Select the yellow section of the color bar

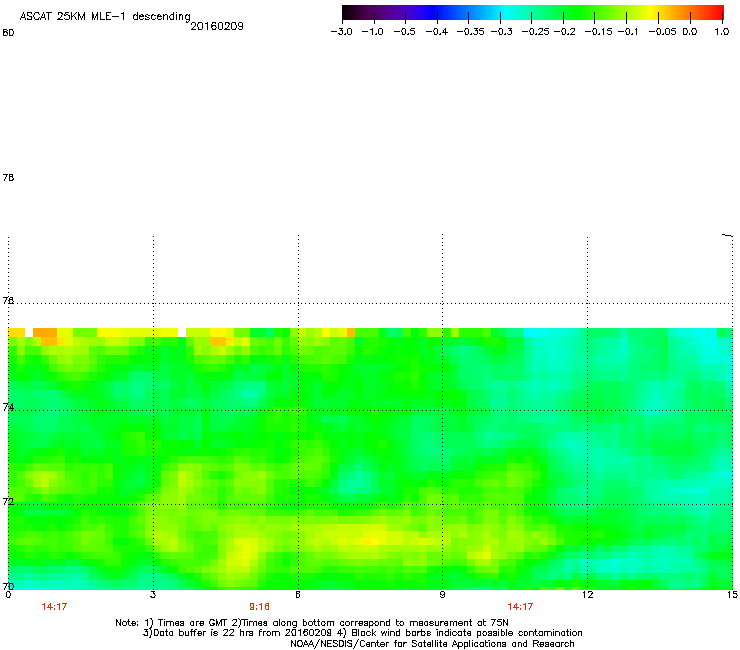(651, 12)
